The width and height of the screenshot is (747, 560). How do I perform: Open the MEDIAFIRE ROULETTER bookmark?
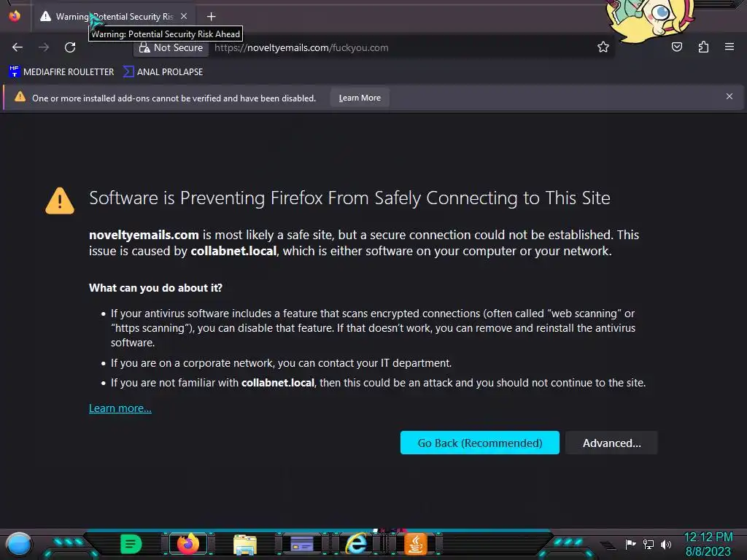(x=61, y=72)
